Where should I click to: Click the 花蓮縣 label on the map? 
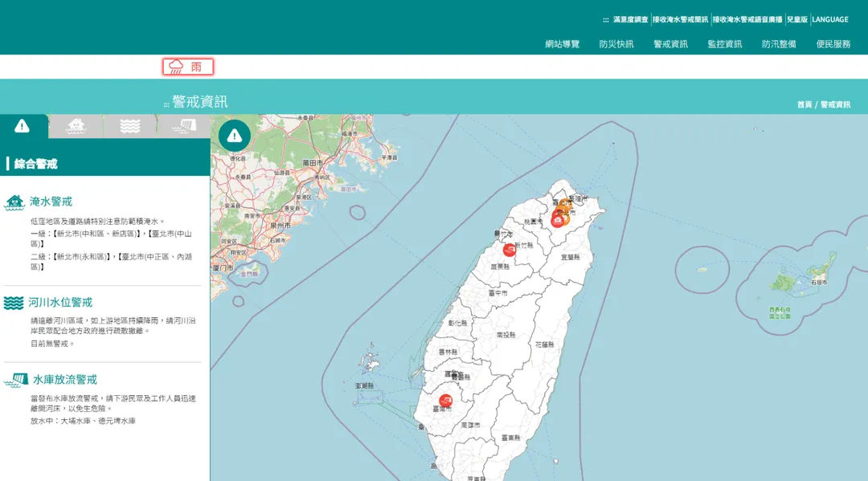pos(545,344)
